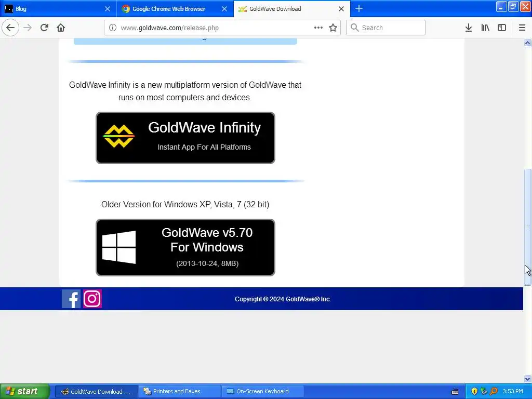This screenshot has height=399, width=532.
Task: Close the GoldWave Download tab
Action: click(341, 9)
